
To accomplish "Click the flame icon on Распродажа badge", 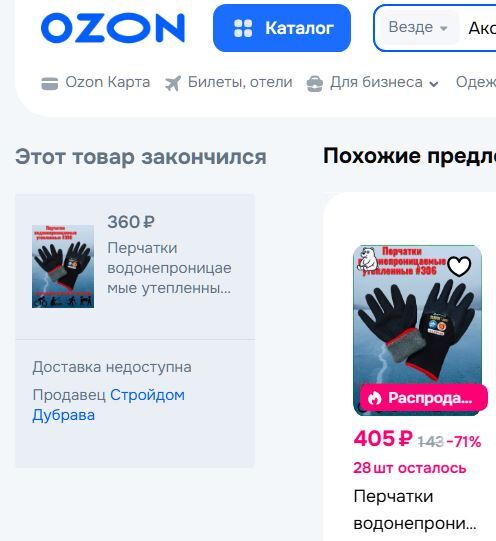I will (375, 398).
